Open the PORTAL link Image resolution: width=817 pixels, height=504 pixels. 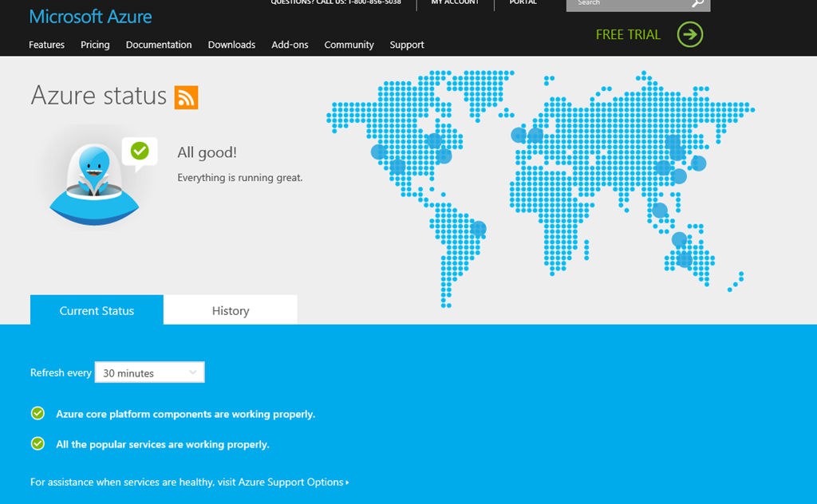(x=523, y=2)
